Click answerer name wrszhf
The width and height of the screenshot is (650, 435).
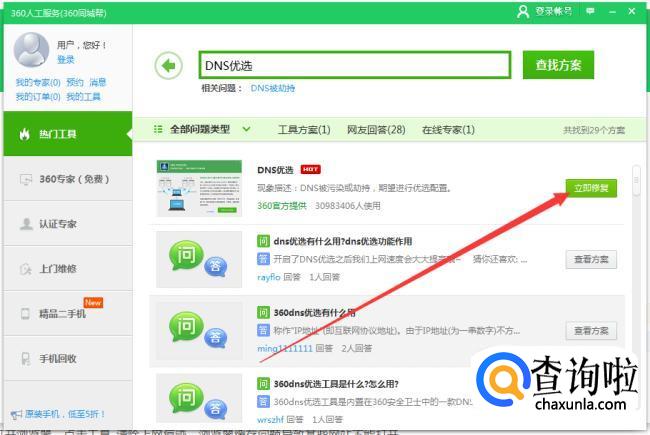(x=270, y=420)
